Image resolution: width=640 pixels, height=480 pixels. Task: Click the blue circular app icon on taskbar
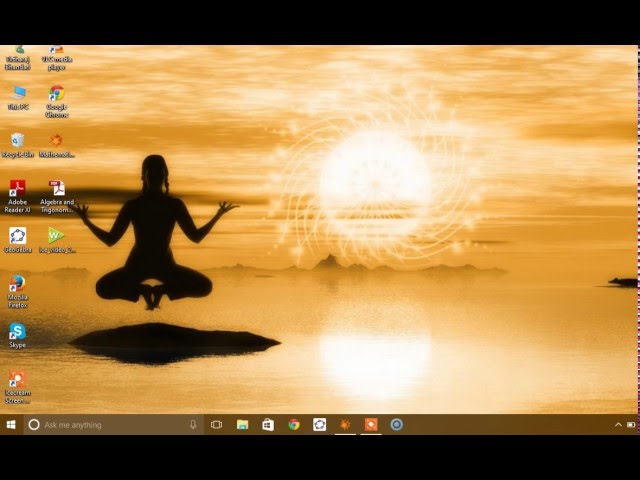(397, 425)
